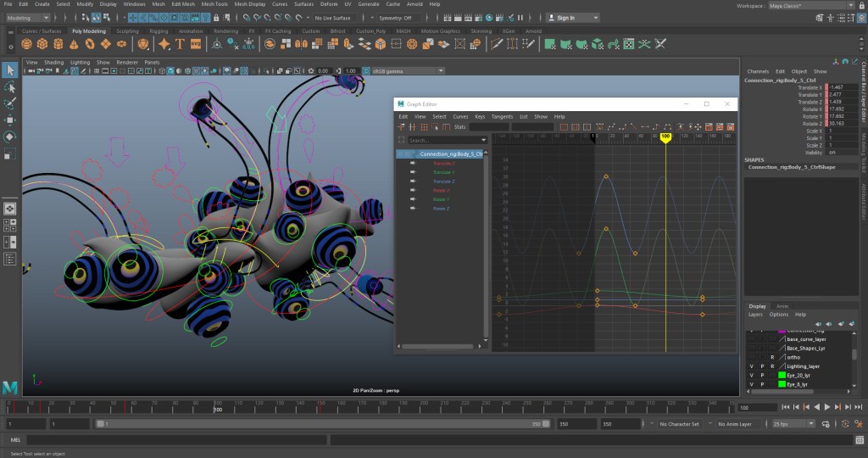Click the polygon cube shelf icon
Image resolution: width=868 pixels, height=458 pixels.
point(44,44)
